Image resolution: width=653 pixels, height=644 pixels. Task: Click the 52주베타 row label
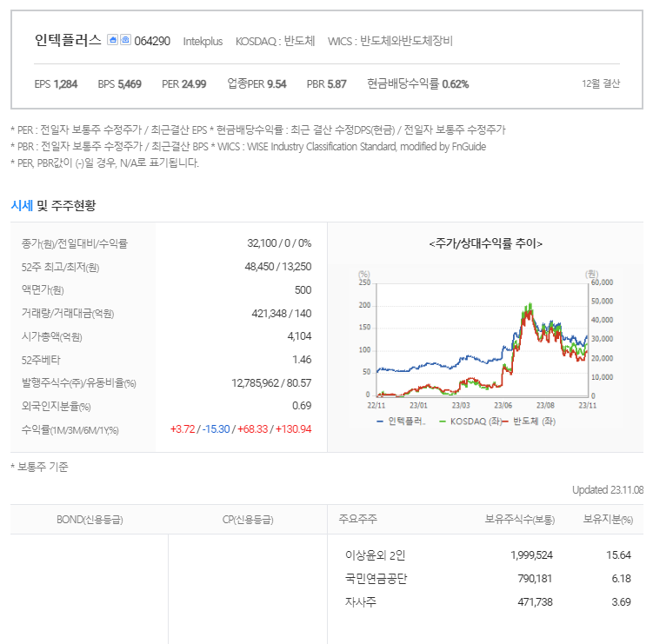coord(41,360)
